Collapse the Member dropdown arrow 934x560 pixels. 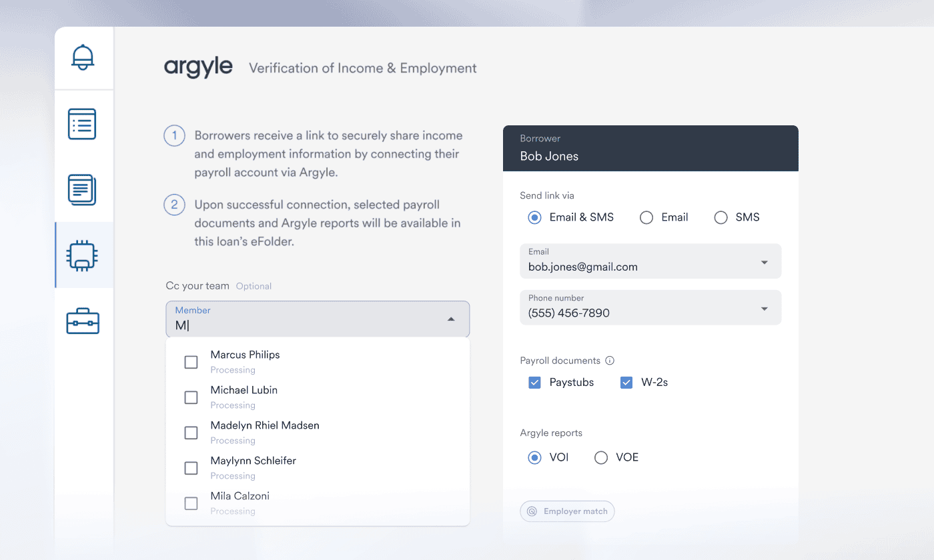(x=452, y=319)
